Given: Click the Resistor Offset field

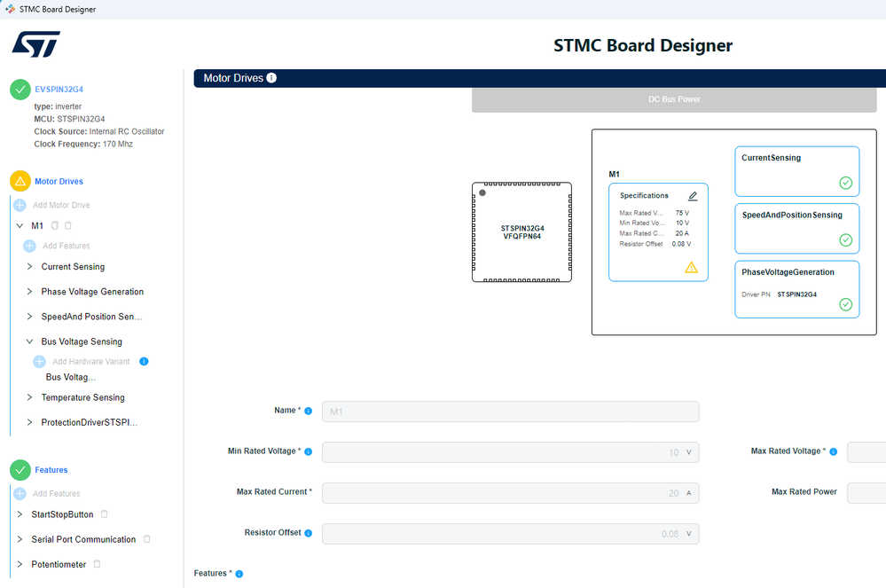Looking at the screenshot, I should (x=510, y=534).
